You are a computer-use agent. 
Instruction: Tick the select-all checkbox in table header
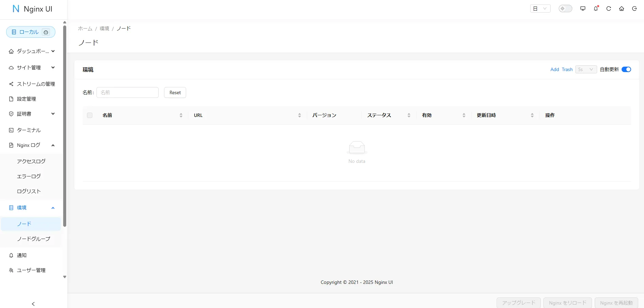[x=90, y=115]
